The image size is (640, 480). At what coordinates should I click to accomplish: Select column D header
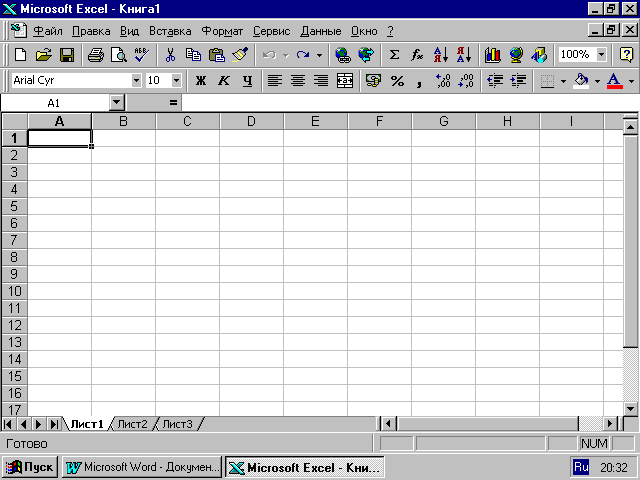click(x=251, y=121)
